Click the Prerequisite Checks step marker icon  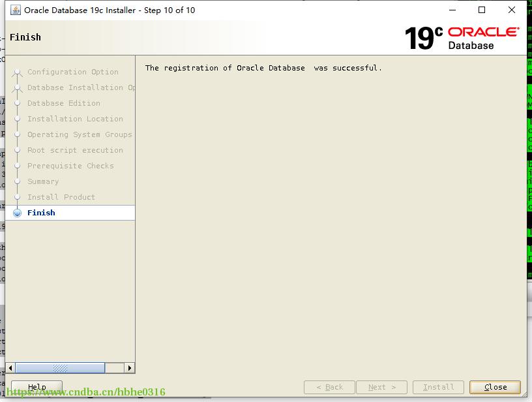click(x=18, y=166)
